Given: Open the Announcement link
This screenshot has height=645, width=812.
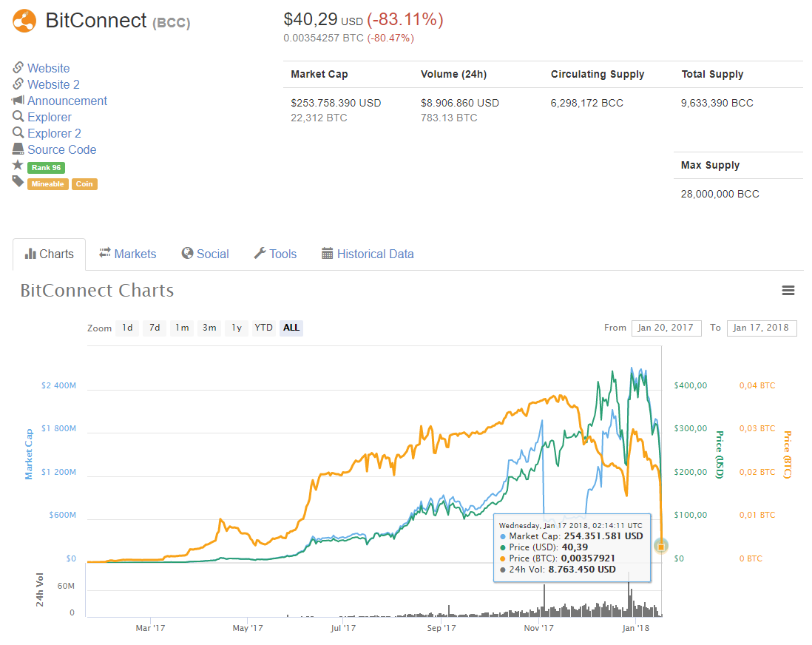Looking at the screenshot, I should [67, 101].
